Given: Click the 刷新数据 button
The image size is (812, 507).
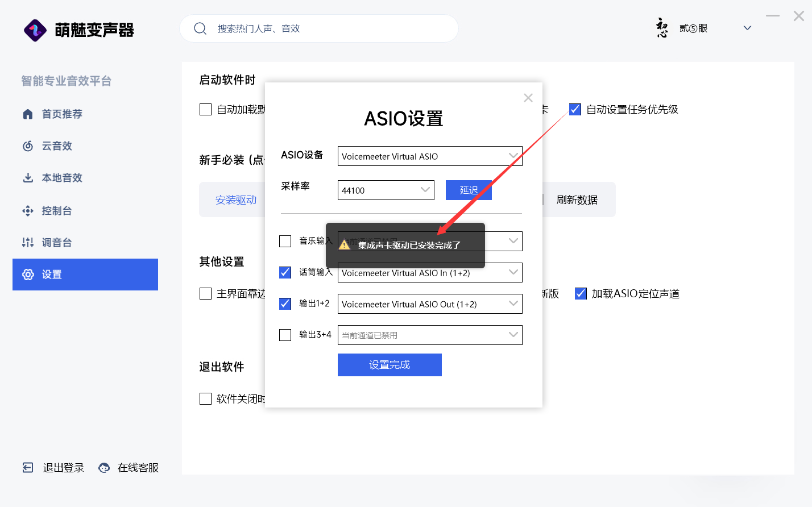Looking at the screenshot, I should tap(577, 200).
